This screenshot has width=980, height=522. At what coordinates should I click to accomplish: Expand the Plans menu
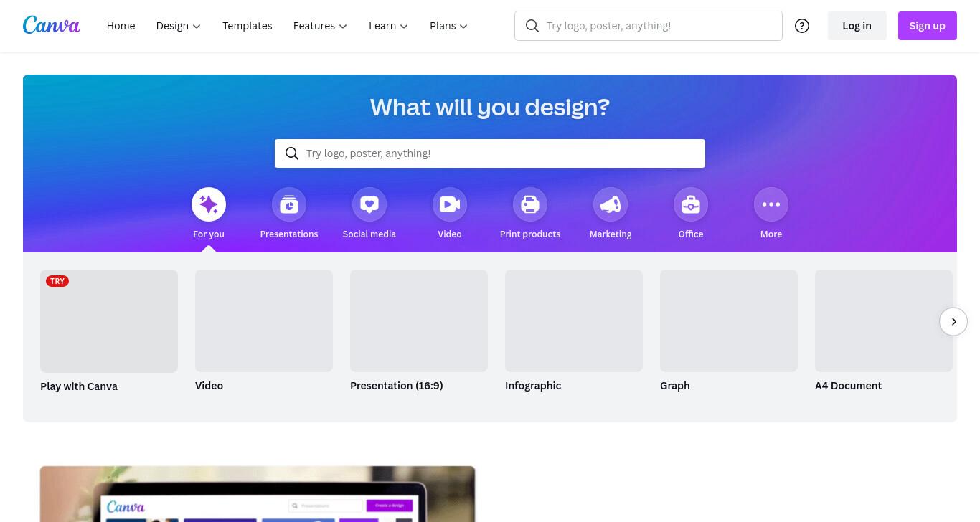click(448, 26)
